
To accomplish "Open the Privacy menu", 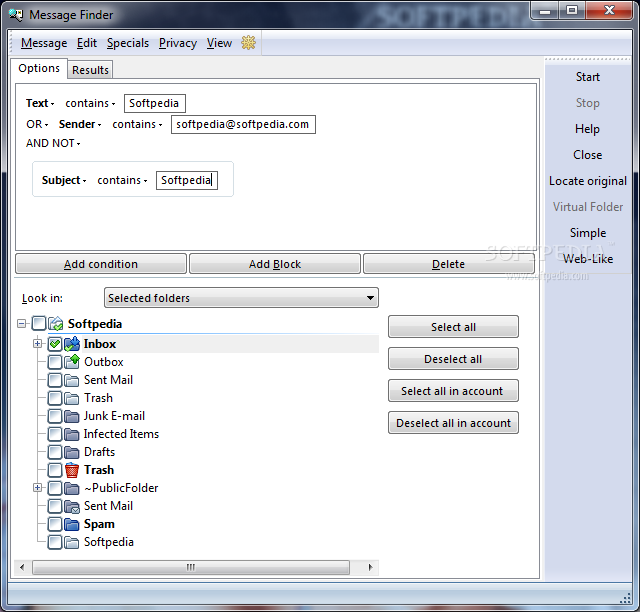I will coord(178,43).
